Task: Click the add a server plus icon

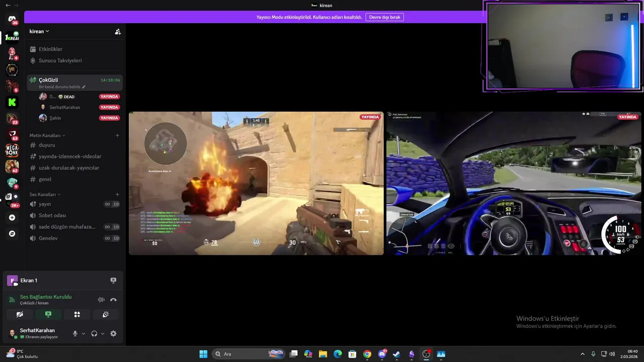Action: click(12, 218)
